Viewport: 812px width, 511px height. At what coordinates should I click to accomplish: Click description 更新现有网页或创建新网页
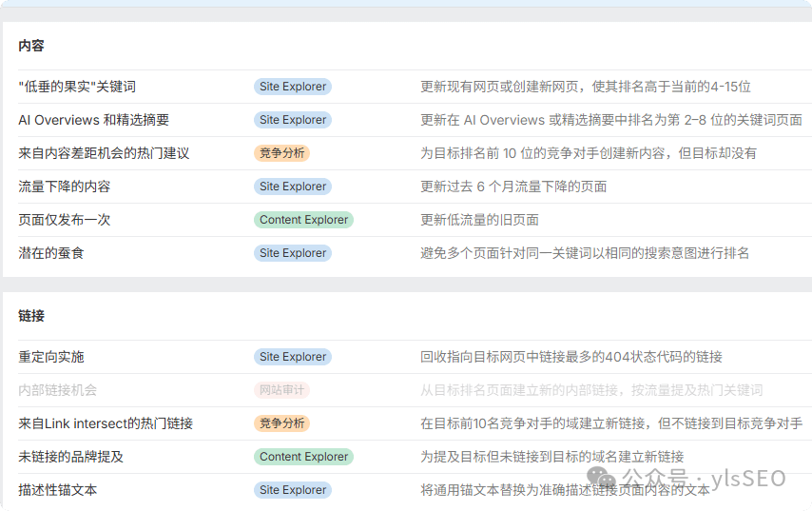pos(586,87)
